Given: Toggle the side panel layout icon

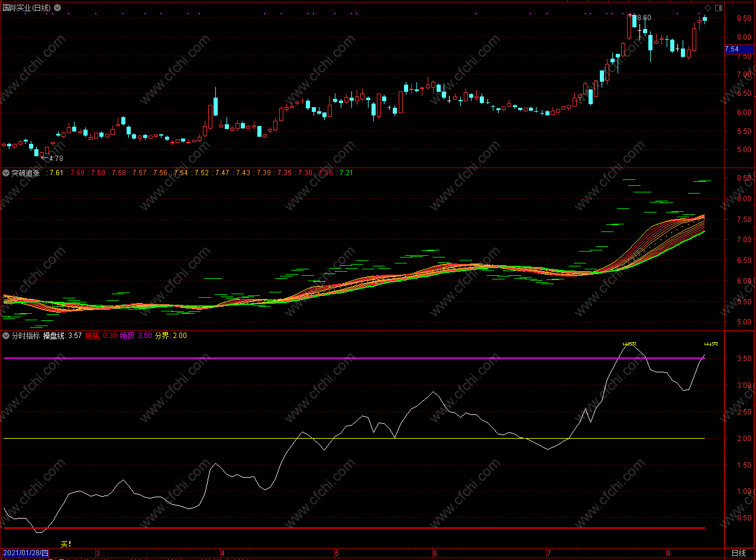Looking at the screenshot, I should [x=718, y=8].
